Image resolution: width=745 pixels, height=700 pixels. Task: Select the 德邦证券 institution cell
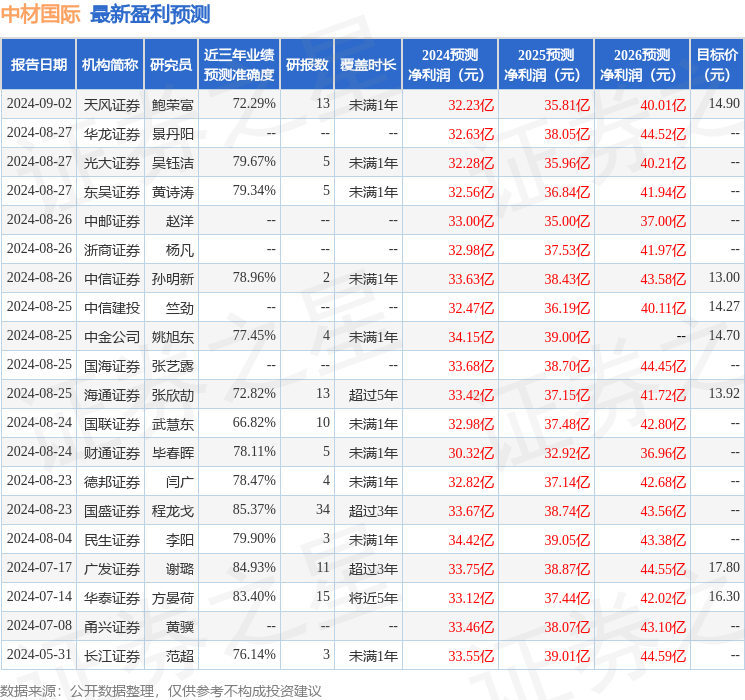pos(112,482)
